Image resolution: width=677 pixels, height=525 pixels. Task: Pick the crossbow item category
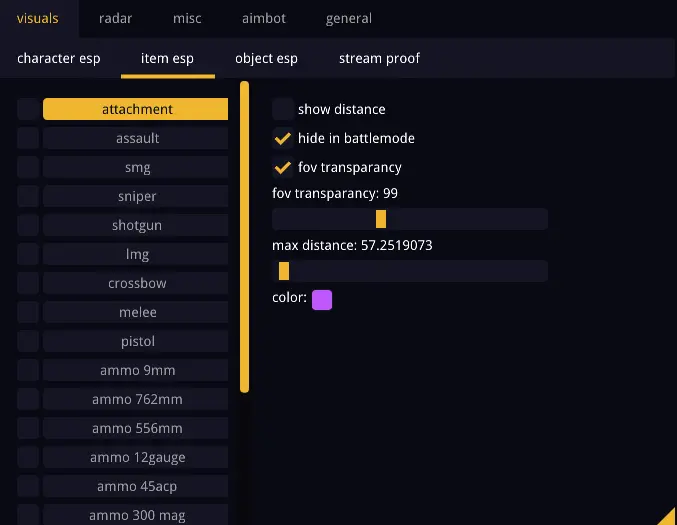pos(137,283)
